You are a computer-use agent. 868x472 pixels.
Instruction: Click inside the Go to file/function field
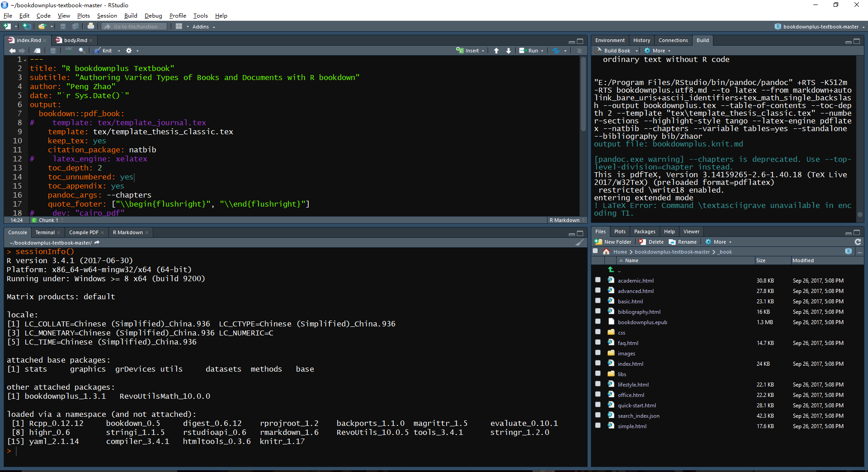134,26
